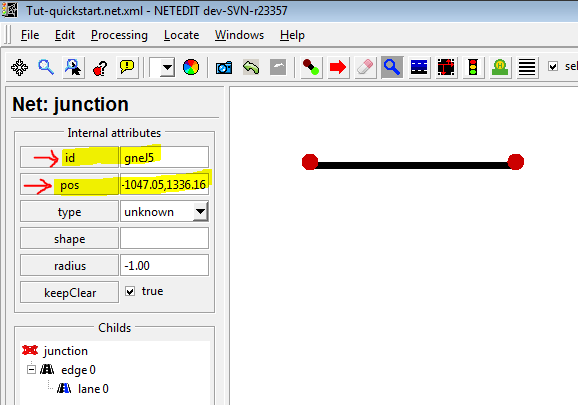Screen dimensions: 578x405
Task: Click the locate junction magnifier-cursor icon
Action: 73,67
